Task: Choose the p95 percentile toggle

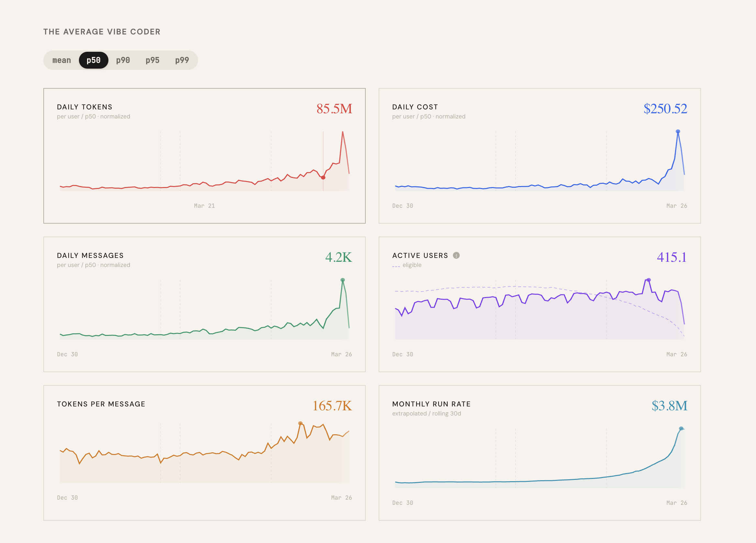Action: [152, 60]
